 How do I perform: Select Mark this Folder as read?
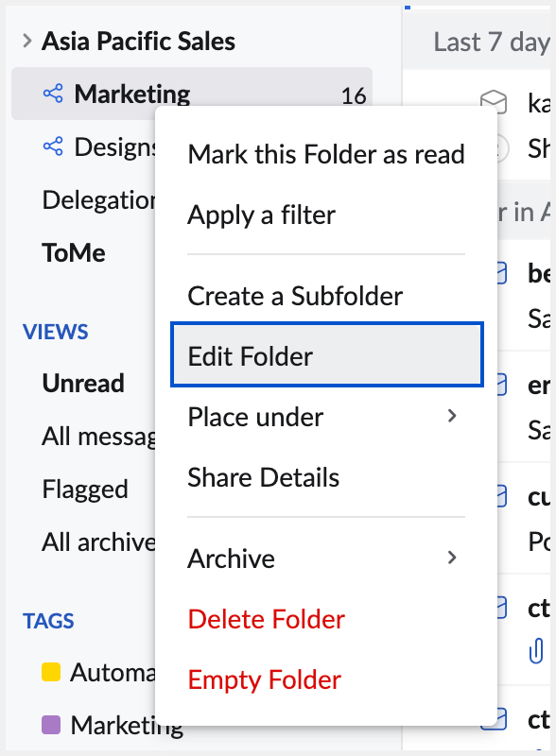tap(326, 154)
